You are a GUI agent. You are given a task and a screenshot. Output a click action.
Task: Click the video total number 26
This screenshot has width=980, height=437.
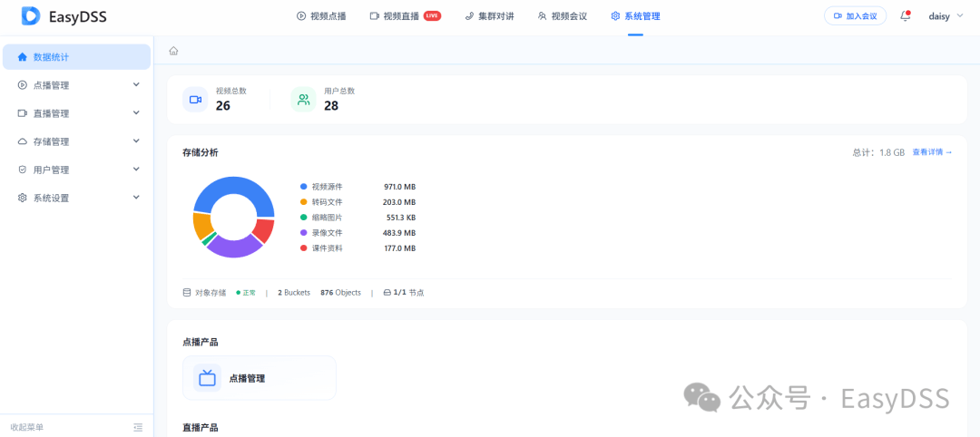click(223, 105)
